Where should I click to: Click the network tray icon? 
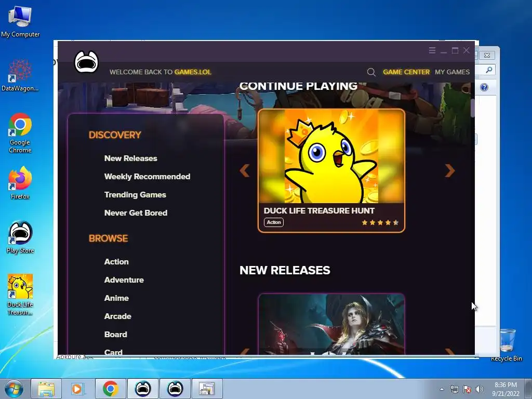(x=454, y=389)
